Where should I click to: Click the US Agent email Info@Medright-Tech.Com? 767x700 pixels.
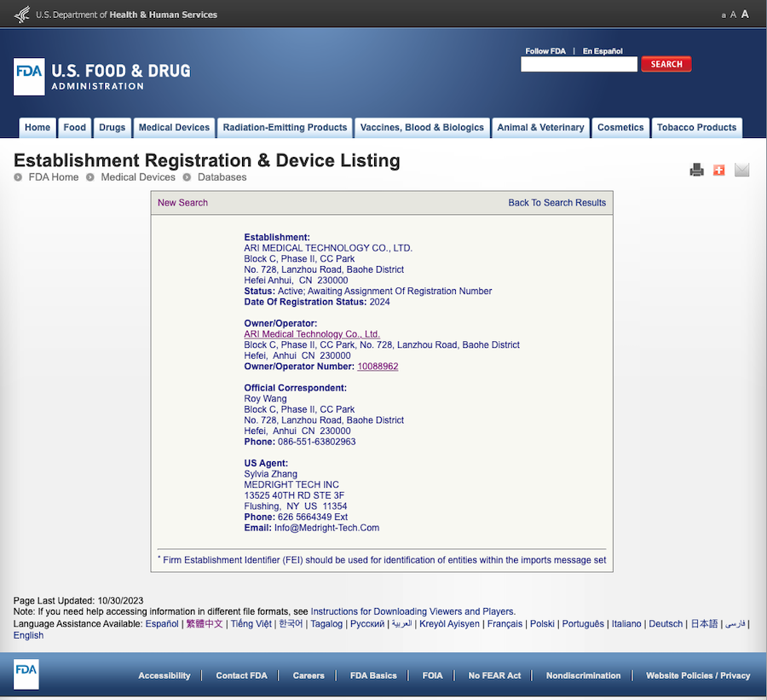(x=326, y=528)
